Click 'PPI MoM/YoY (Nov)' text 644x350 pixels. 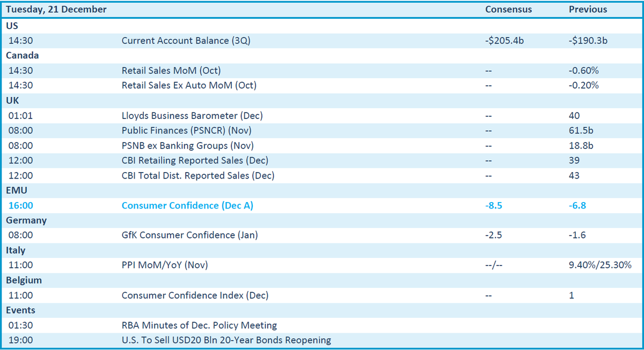(165, 265)
